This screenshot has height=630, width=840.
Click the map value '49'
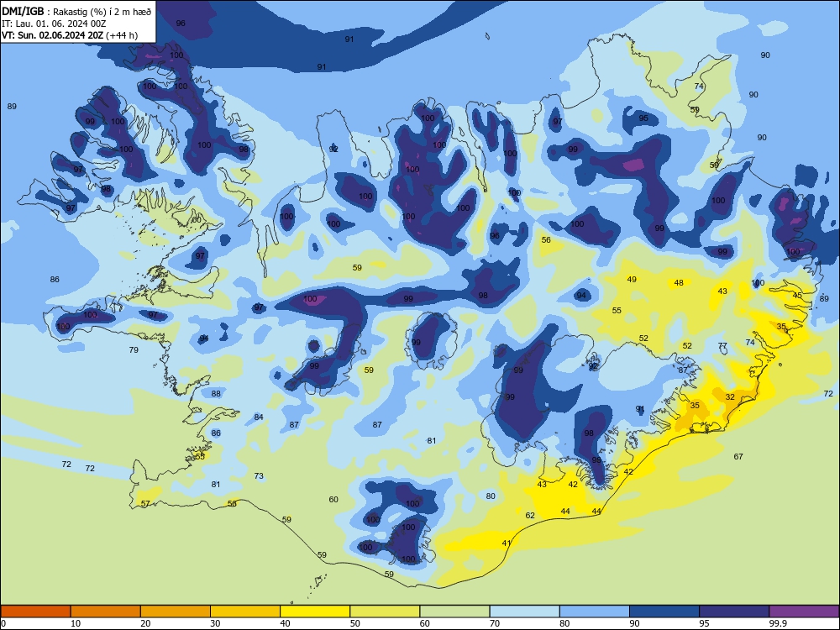(633, 279)
